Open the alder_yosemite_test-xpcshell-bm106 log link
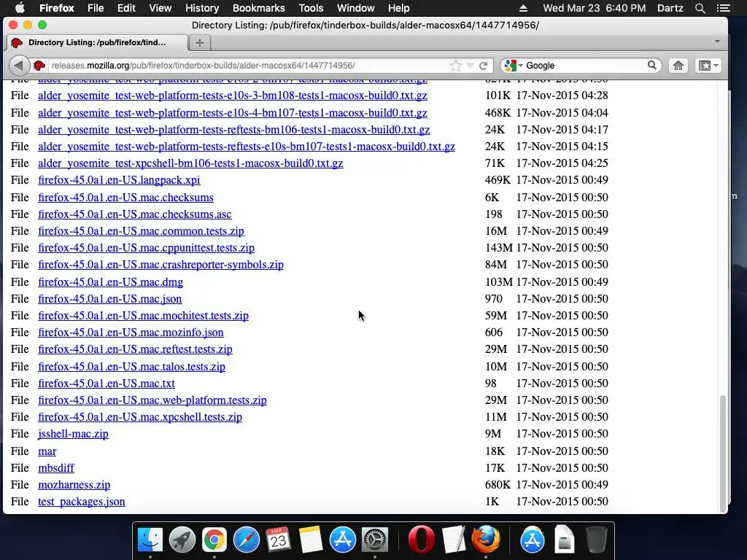Viewport: 747px width, 560px height. coord(190,163)
